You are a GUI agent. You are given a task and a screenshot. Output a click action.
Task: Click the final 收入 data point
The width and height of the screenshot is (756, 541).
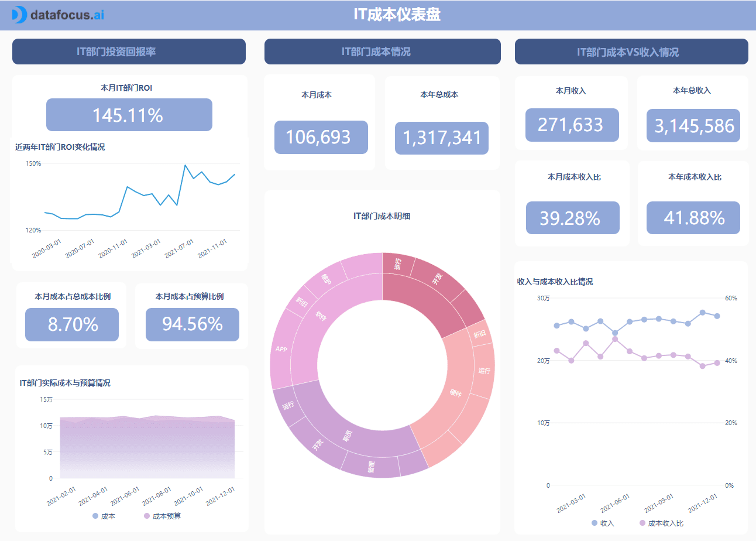(717, 316)
